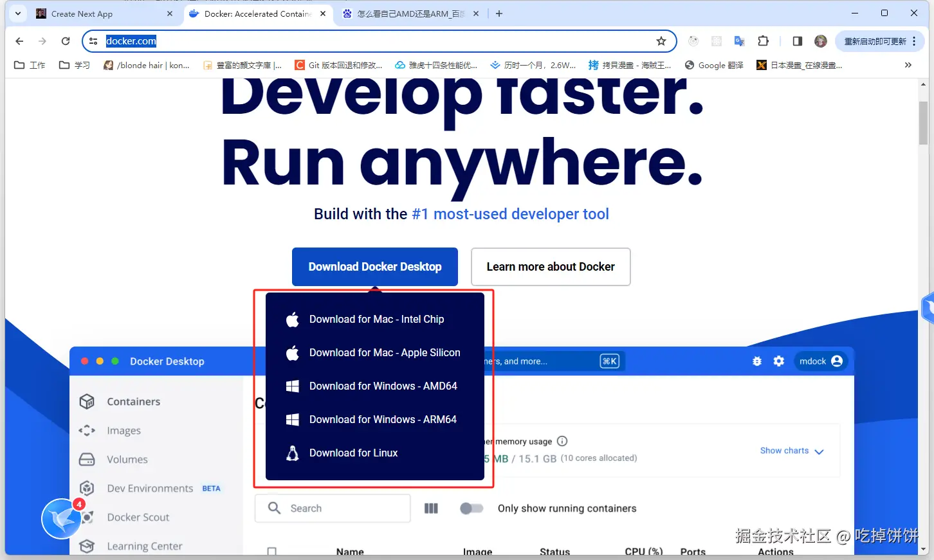The image size is (934, 560).
Task: Click the #1 most-used developer tool link
Action: pos(510,214)
